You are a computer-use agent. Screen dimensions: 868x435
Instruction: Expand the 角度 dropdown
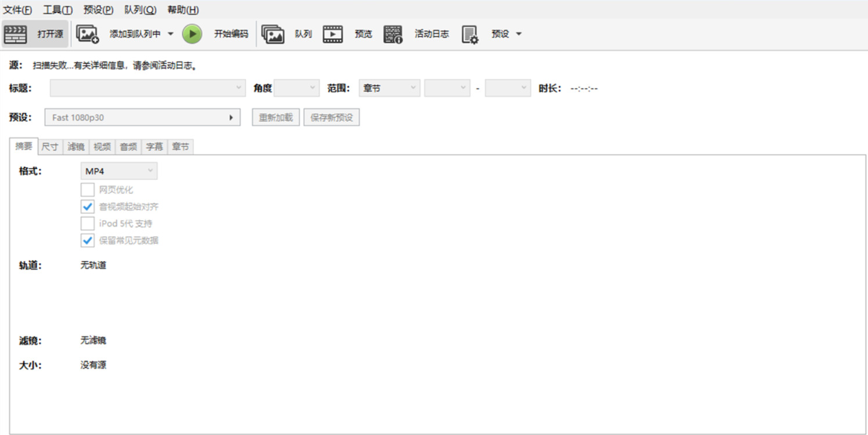click(297, 88)
